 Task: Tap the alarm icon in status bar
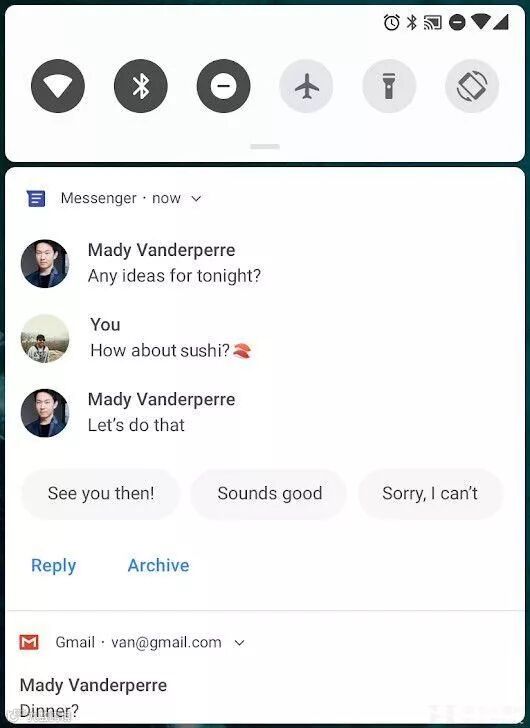391,22
